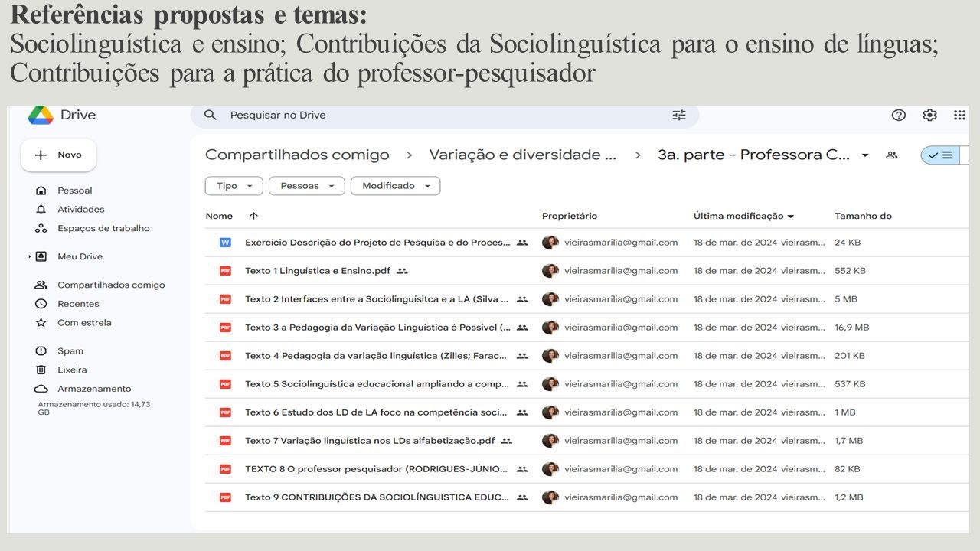This screenshot has width=980, height=551.
Task: Open Pessoal in the sidebar
Action: (74, 191)
